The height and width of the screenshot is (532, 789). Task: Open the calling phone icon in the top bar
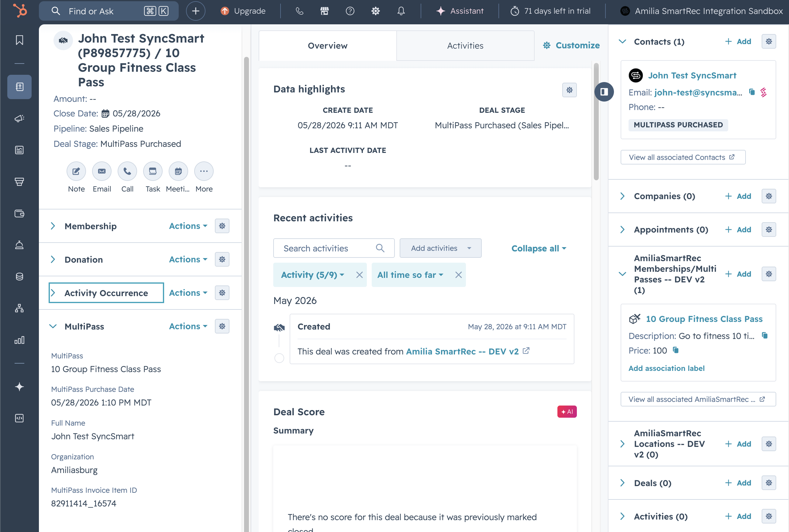[x=299, y=11]
